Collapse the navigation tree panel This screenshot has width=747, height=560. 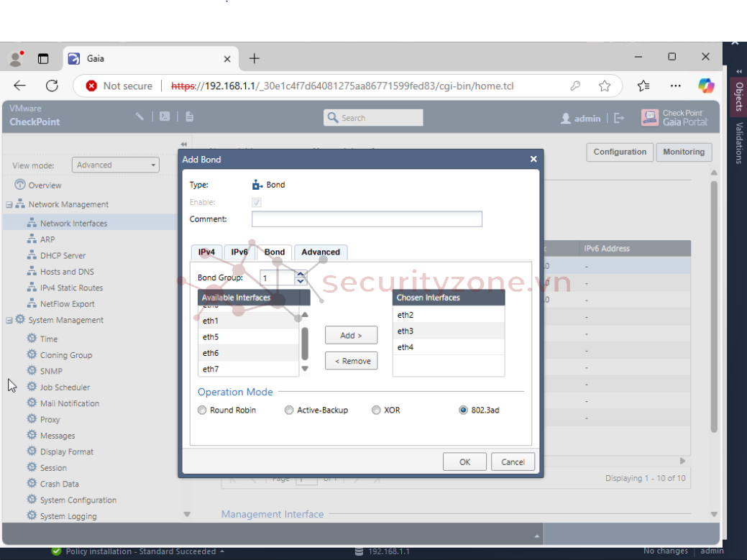point(184,144)
